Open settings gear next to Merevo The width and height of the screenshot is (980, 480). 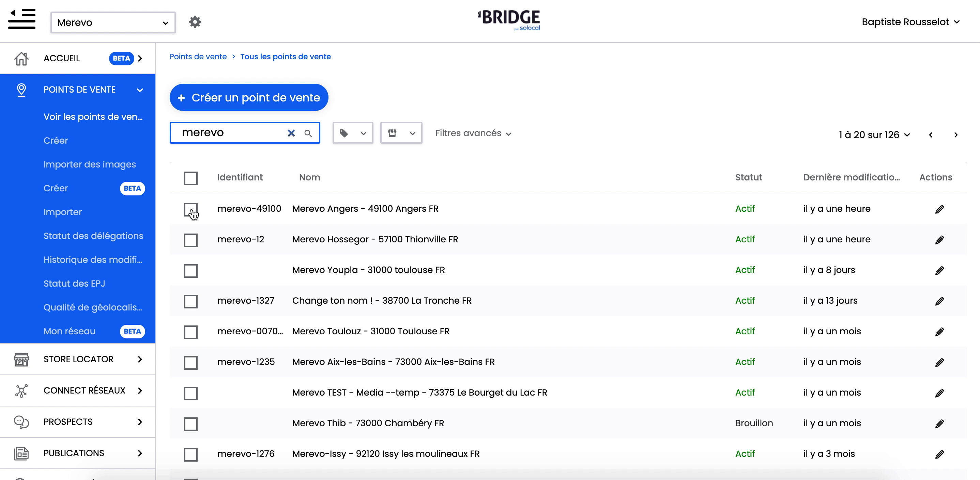coord(195,22)
